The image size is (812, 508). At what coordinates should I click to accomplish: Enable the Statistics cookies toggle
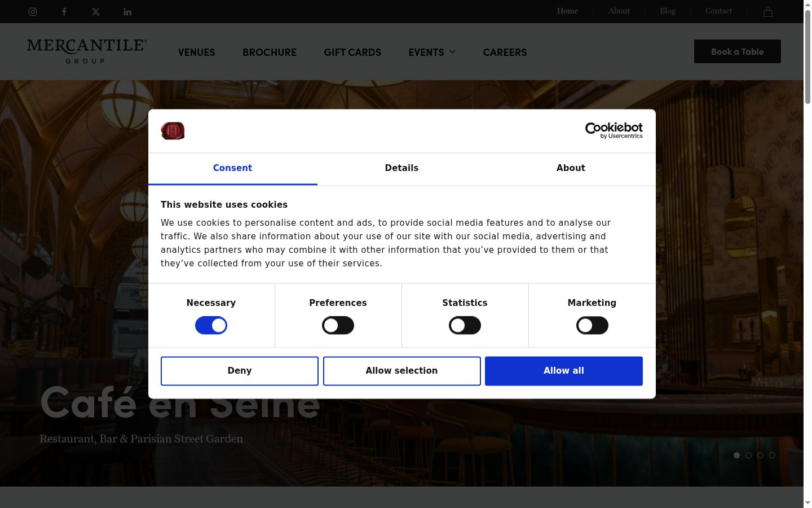pyautogui.click(x=465, y=326)
